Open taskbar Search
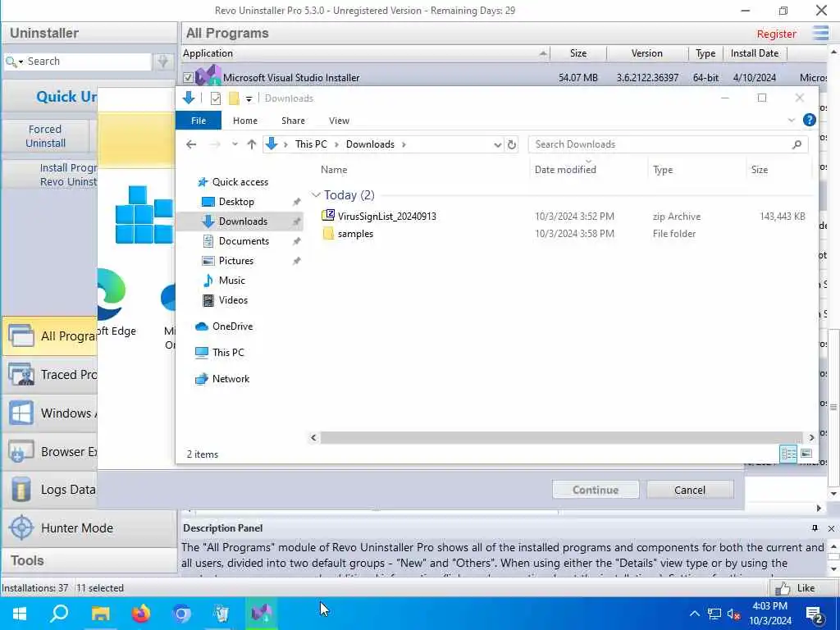Screen dimensions: 840x630 (x=59, y=614)
